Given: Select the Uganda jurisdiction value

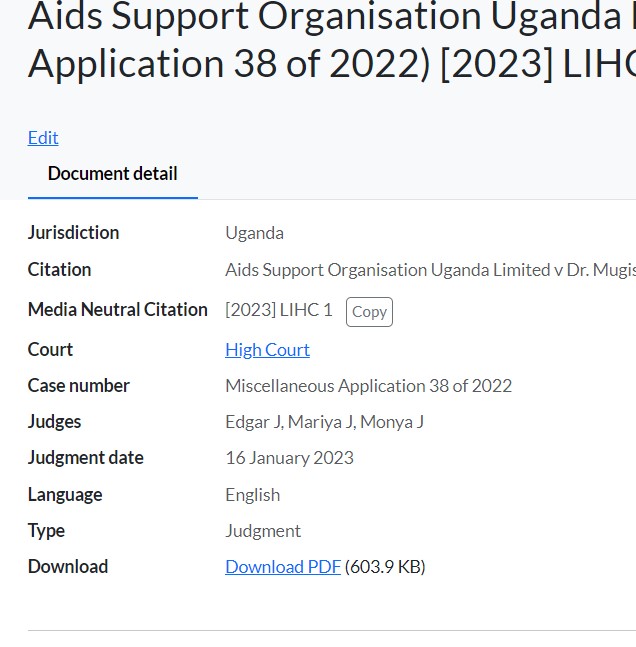Looking at the screenshot, I should (x=254, y=233).
